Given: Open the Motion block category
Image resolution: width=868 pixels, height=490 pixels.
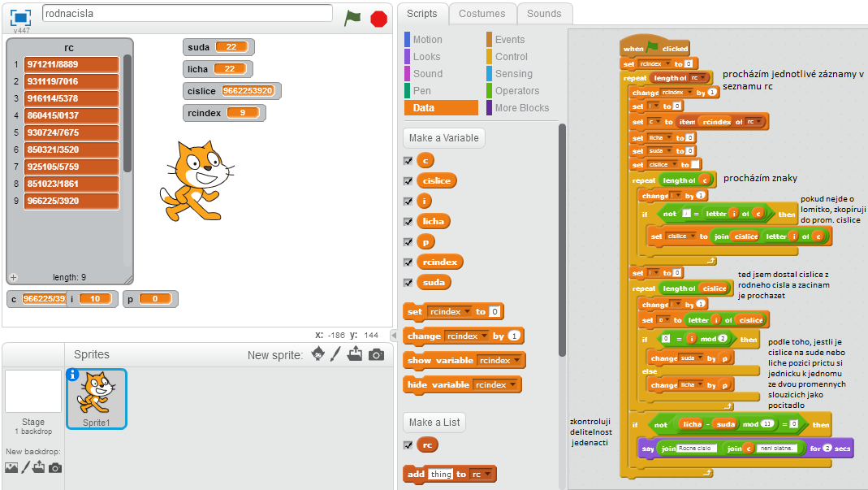Looking at the screenshot, I should (x=427, y=39).
